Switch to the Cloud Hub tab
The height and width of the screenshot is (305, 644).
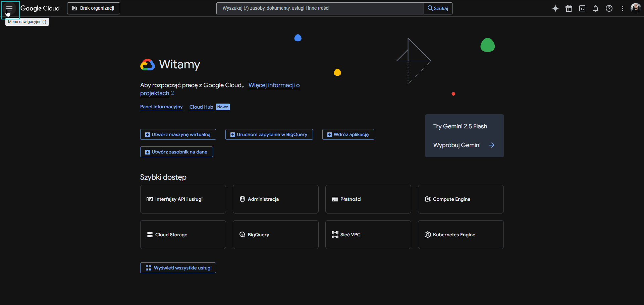201,107
